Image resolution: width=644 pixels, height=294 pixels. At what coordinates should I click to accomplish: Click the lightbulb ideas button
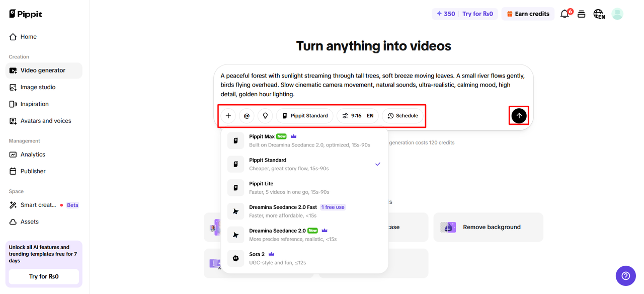(265, 116)
